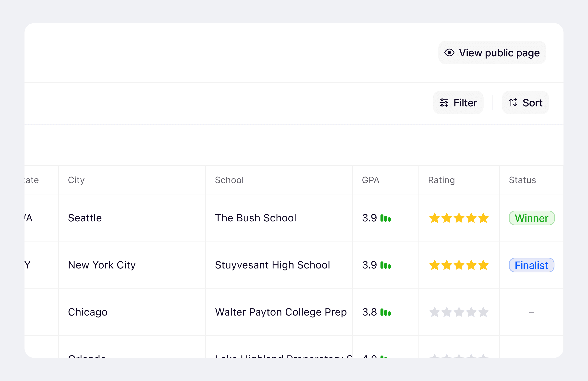Click the Sort arrows icon
This screenshot has width=588, height=381.
click(x=513, y=102)
